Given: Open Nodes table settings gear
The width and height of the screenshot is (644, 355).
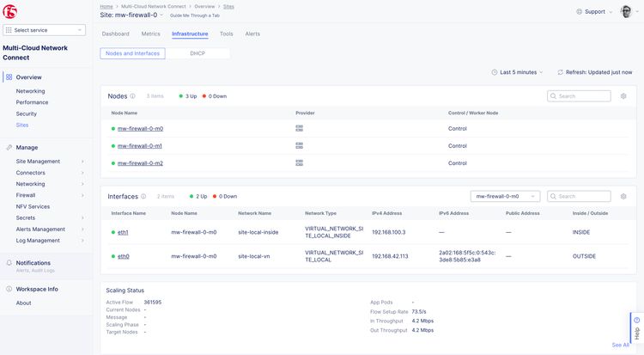Looking at the screenshot, I should coord(623,96).
